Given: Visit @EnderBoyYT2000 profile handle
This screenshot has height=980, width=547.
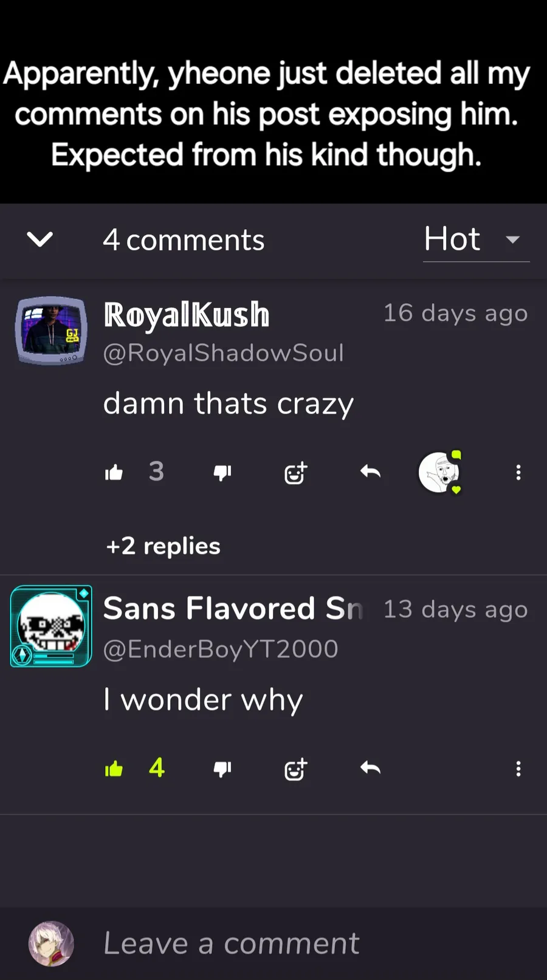Looking at the screenshot, I should pos(221,649).
